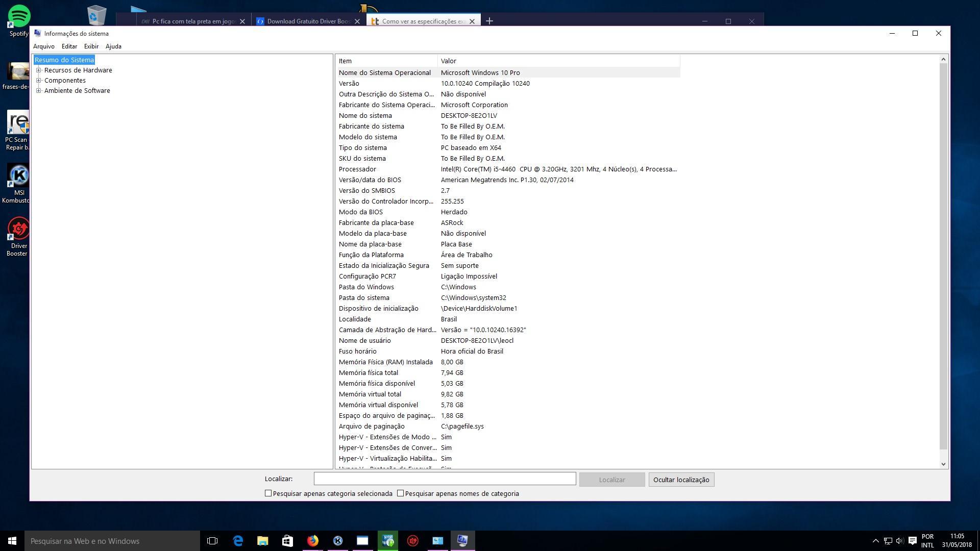Select Resumo do Sistema tree item
This screenshot has height=551, width=980.
[64, 60]
